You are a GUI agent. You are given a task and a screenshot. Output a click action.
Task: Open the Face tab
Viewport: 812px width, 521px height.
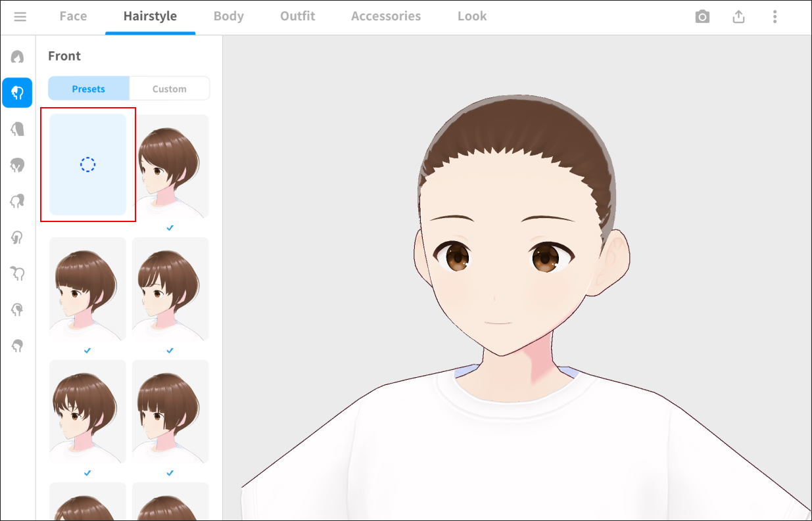point(73,16)
